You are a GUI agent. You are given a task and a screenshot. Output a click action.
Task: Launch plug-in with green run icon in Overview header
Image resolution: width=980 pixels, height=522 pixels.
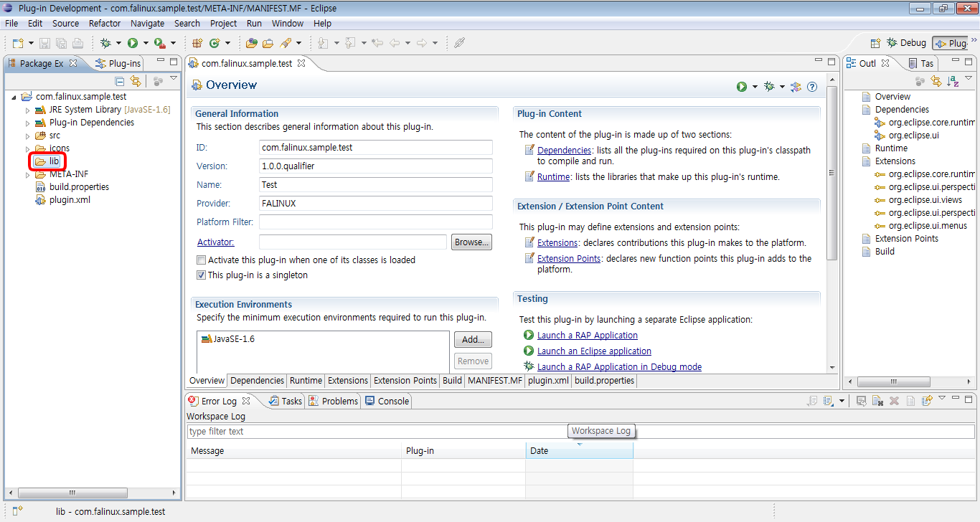point(742,86)
